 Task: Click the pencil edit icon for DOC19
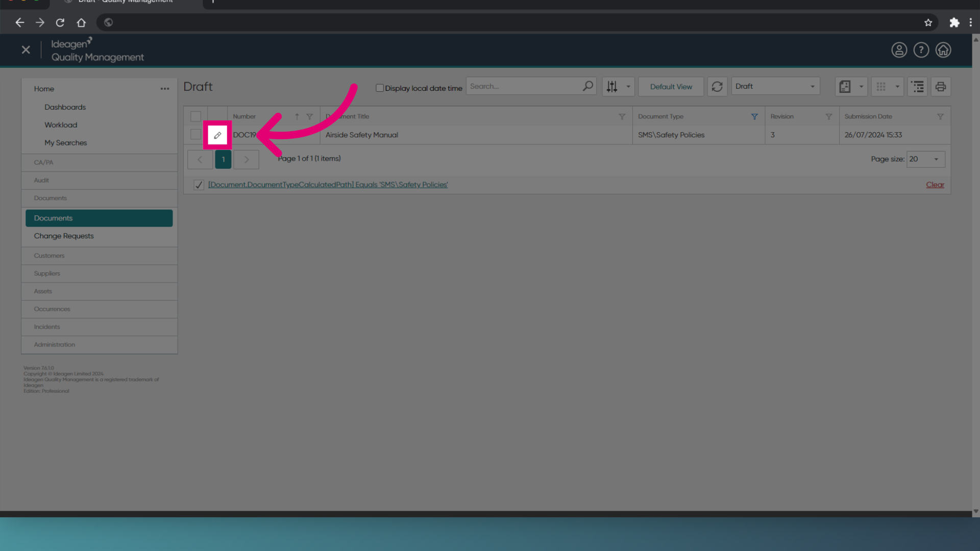(217, 135)
